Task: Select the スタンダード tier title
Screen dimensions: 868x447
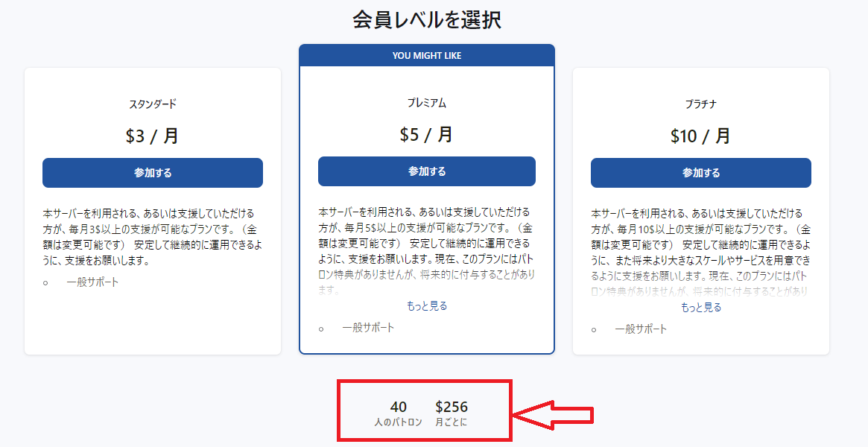Action: [x=153, y=104]
